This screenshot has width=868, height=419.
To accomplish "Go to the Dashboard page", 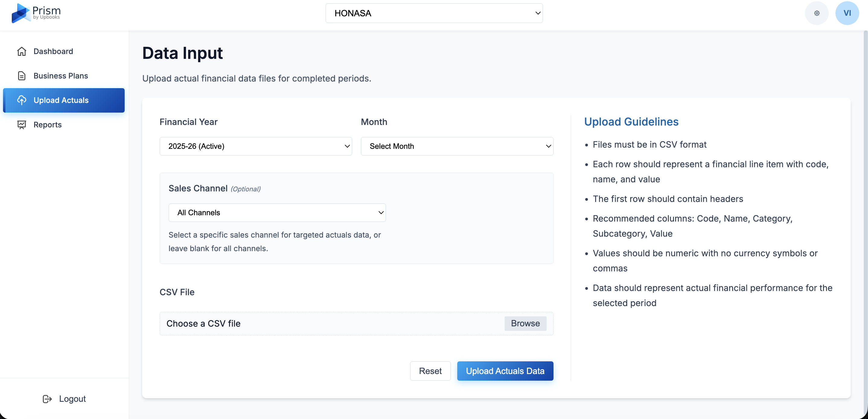I will (x=53, y=51).
